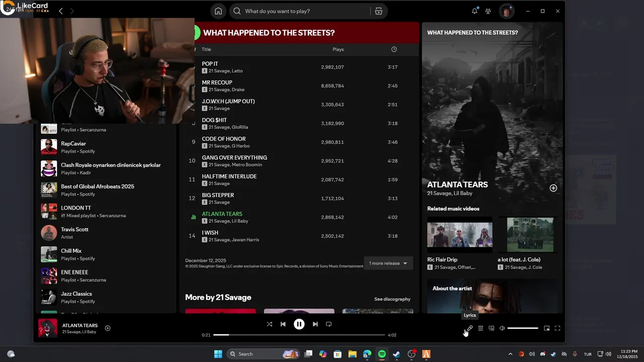Image resolution: width=644 pixels, height=362 pixels.
Task: Open Spotify in the Windows taskbar
Action: [382, 354]
